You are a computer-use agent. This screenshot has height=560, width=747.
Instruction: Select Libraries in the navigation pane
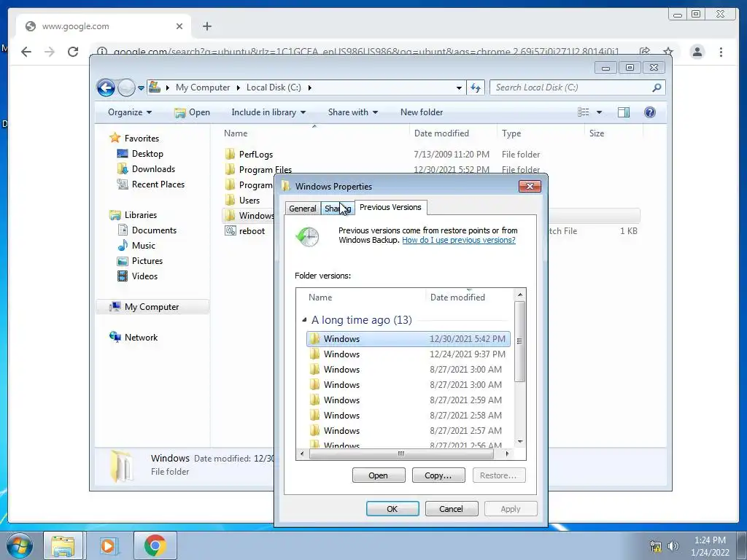tap(141, 215)
